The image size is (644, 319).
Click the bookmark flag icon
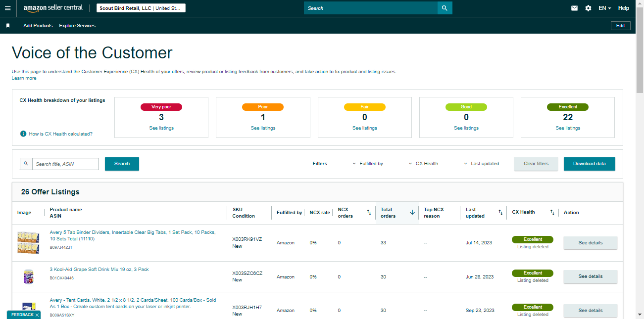point(8,26)
